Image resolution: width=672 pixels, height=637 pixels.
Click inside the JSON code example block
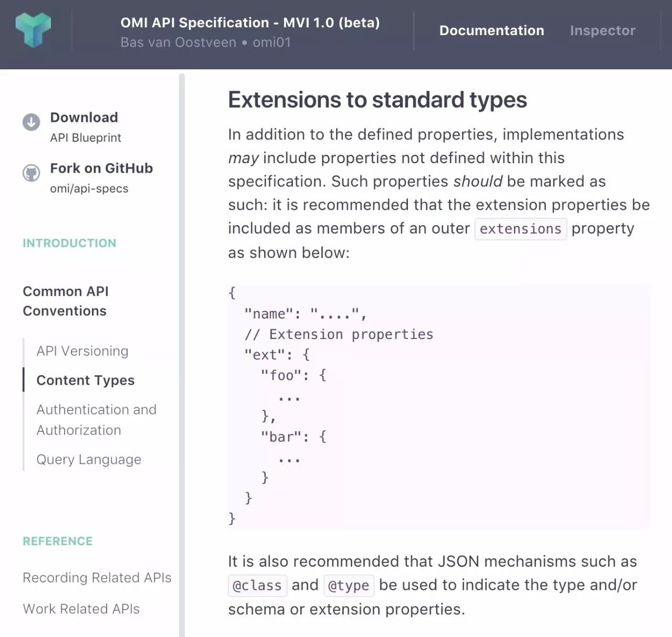click(x=439, y=406)
